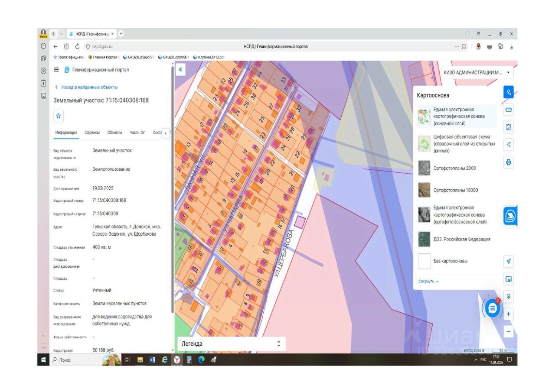The width and height of the screenshot is (555, 392).
Task: Select the Без картоосновы option
Action: tap(457, 261)
